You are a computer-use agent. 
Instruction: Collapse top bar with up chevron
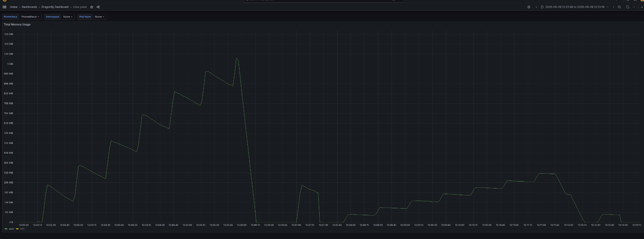642,7
